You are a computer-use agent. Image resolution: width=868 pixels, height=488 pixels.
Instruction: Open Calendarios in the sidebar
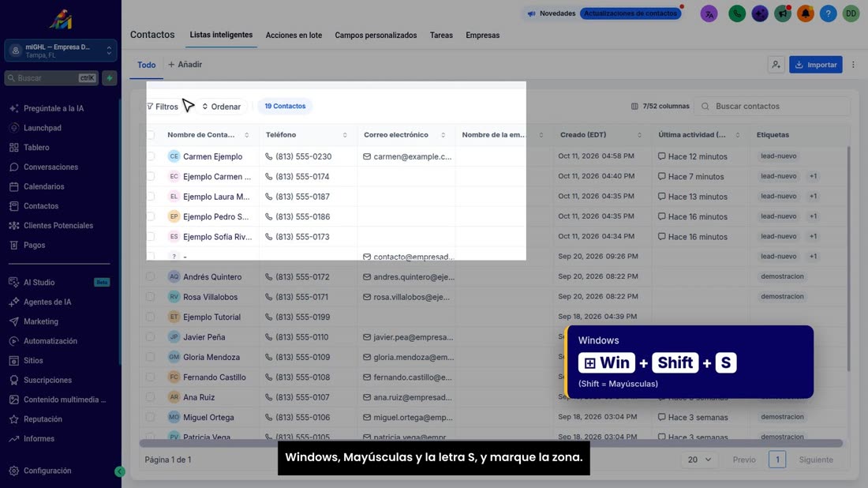[44, 186]
